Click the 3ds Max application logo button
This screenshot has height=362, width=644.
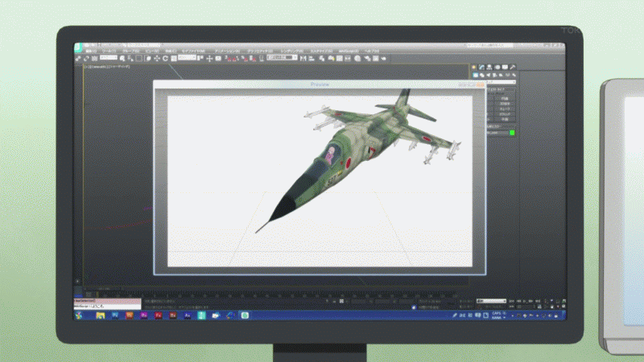point(78,47)
